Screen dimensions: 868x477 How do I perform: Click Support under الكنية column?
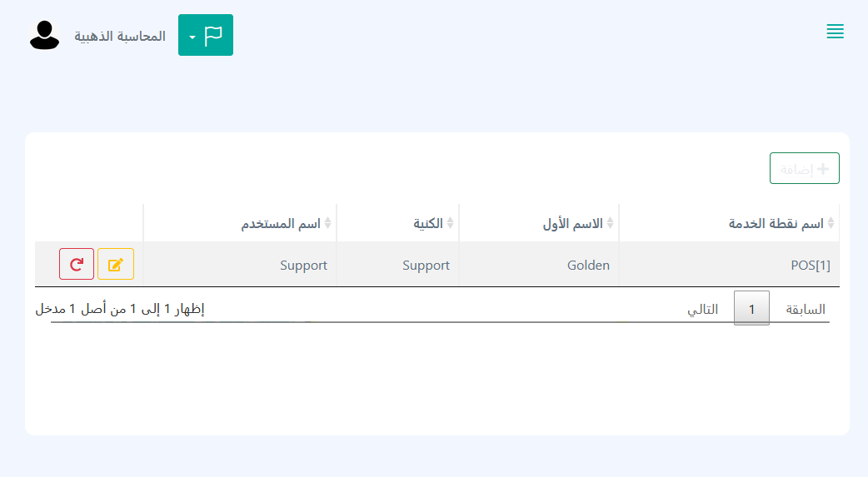[426, 266]
